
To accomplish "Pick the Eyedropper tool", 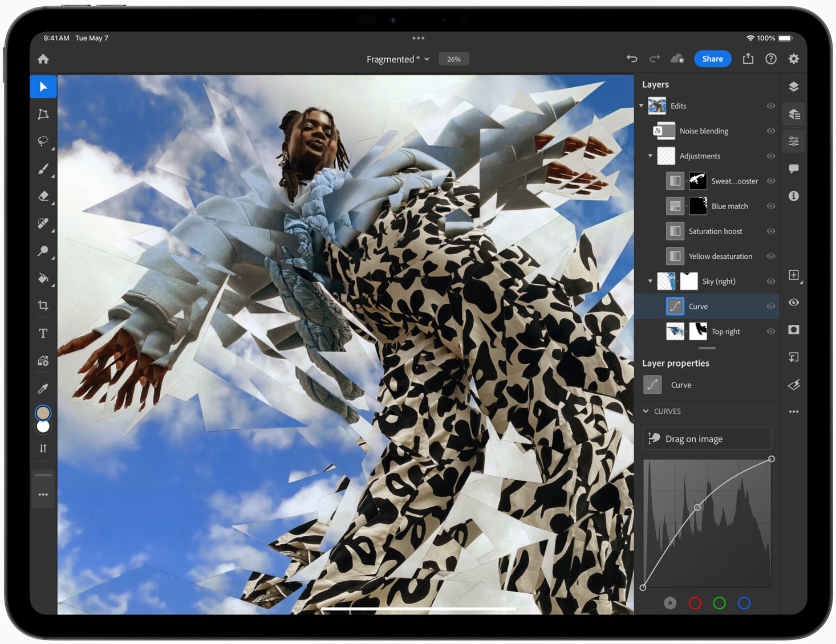I will (x=43, y=389).
